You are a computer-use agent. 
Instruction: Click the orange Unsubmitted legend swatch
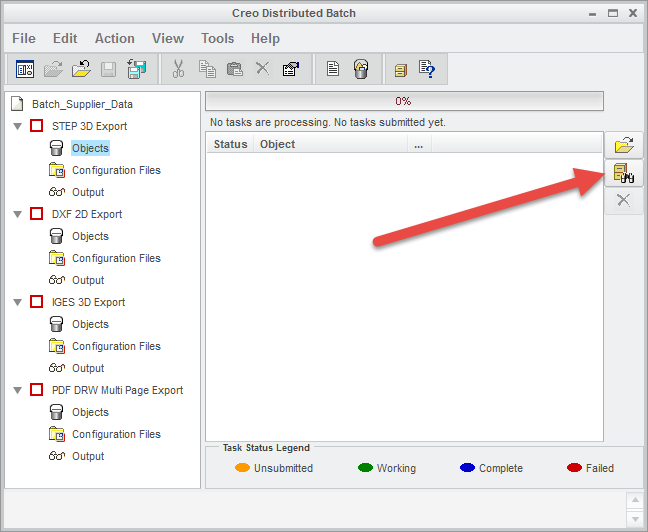(x=242, y=468)
